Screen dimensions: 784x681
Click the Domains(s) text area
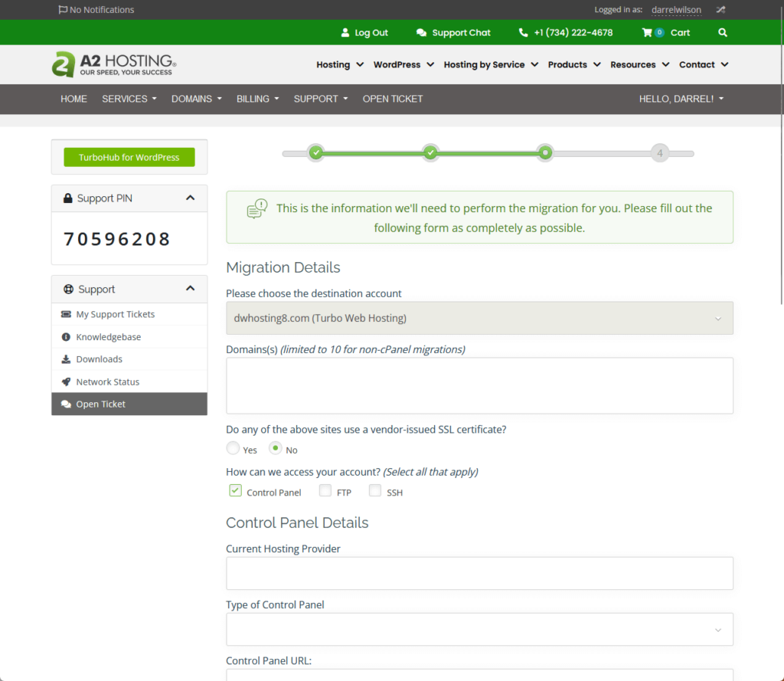coord(479,386)
